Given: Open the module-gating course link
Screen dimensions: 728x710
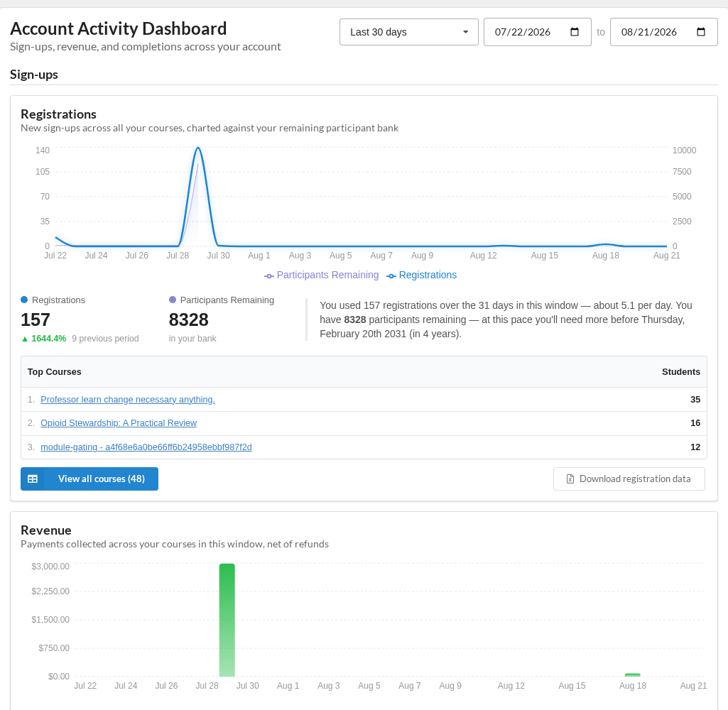Looking at the screenshot, I should (x=146, y=447).
